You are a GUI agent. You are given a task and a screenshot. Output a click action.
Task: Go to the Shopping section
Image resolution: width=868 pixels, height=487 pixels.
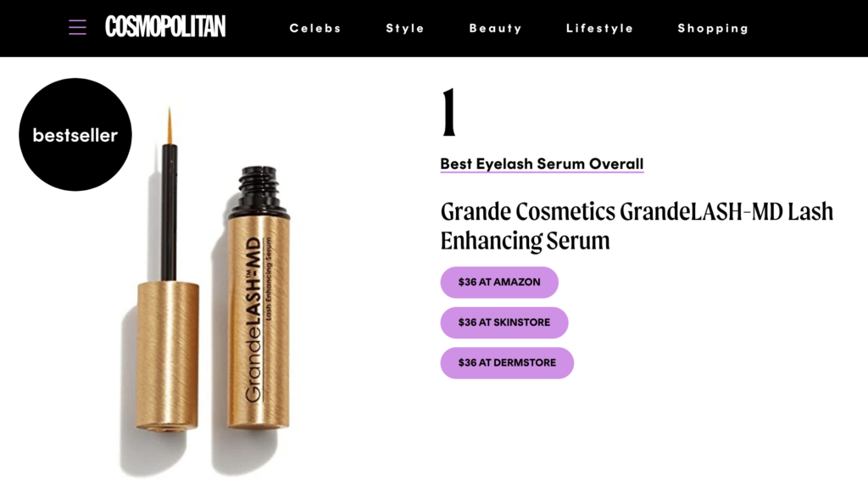pyautogui.click(x=713, y=28)
